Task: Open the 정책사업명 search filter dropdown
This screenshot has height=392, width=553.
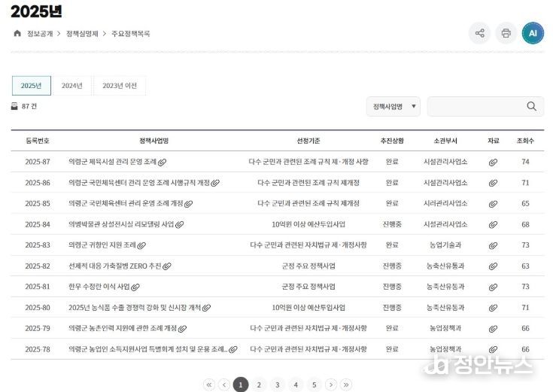Action: 393,107
